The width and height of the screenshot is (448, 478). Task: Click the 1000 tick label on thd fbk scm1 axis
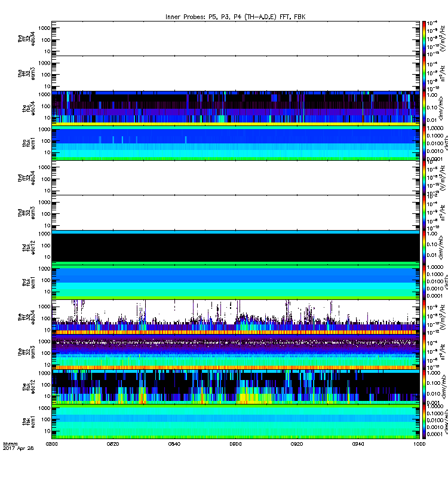[x=44, y=268]
